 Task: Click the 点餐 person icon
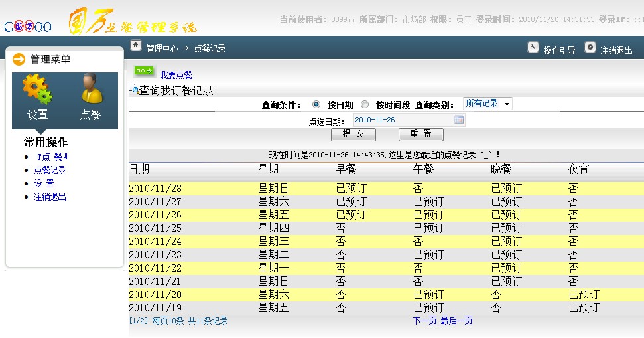(90, 90)
